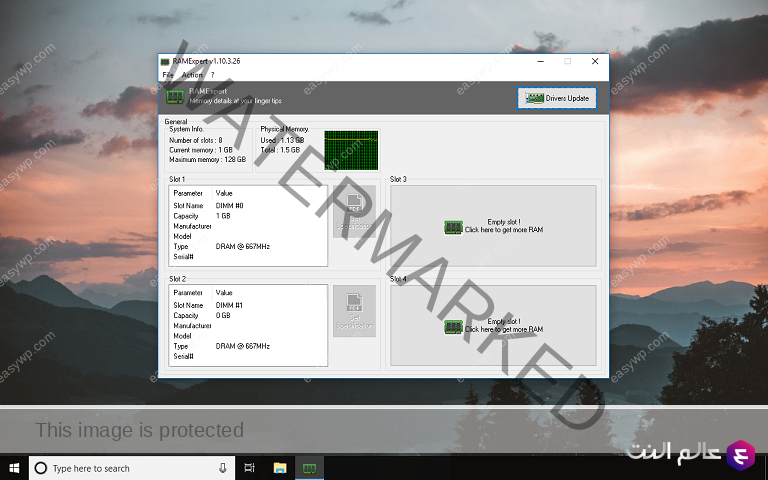
Task: Click the Drivers Update button
Action: [x=557, y=98]
